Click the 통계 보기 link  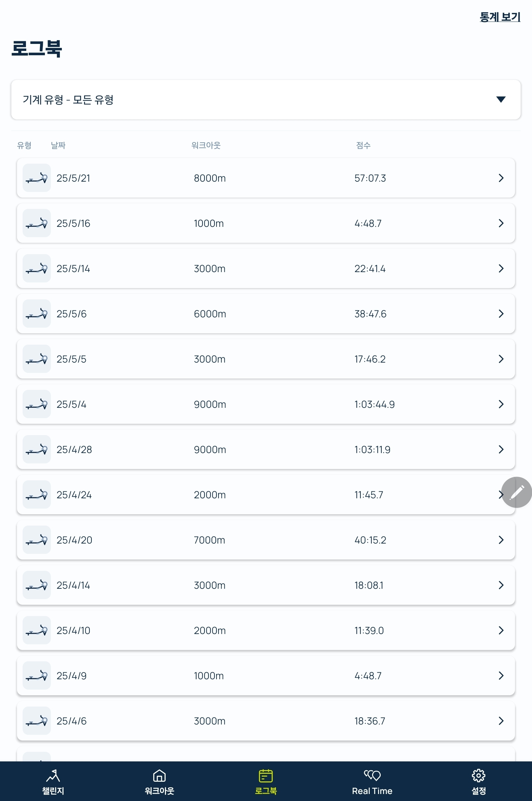coord(500,17)
